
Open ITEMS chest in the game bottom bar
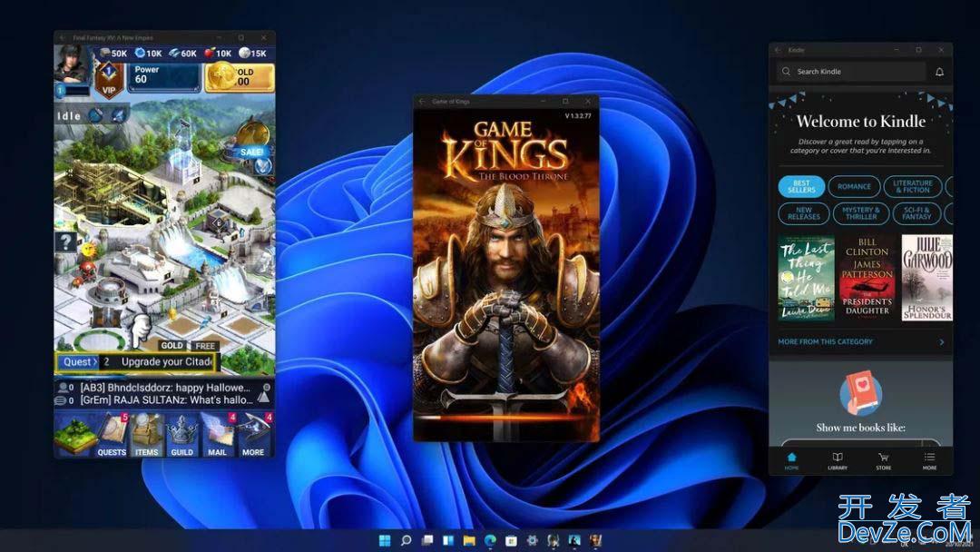coord(147,435)
